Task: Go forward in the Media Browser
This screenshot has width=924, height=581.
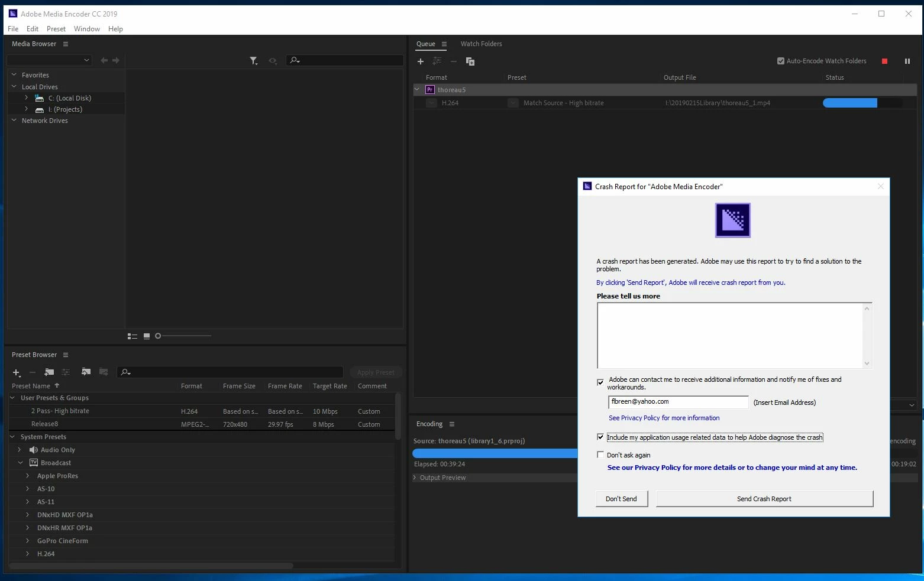Action: click(116, 60)
